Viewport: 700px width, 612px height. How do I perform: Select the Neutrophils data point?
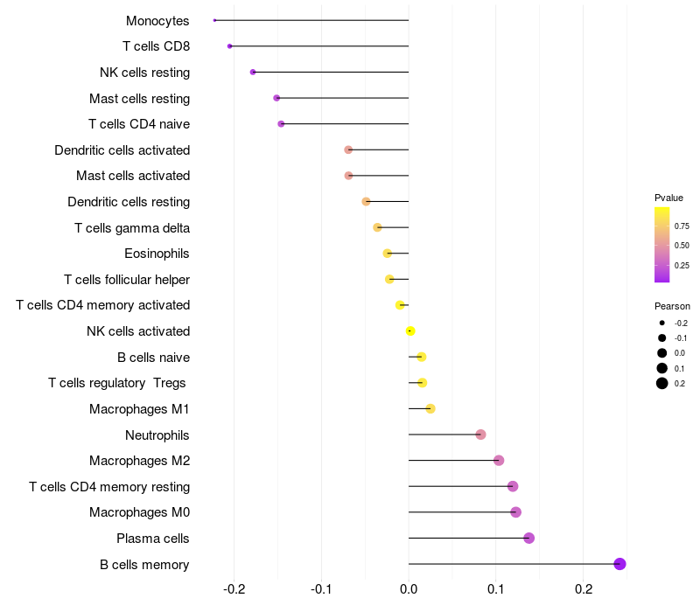[480, 435]
